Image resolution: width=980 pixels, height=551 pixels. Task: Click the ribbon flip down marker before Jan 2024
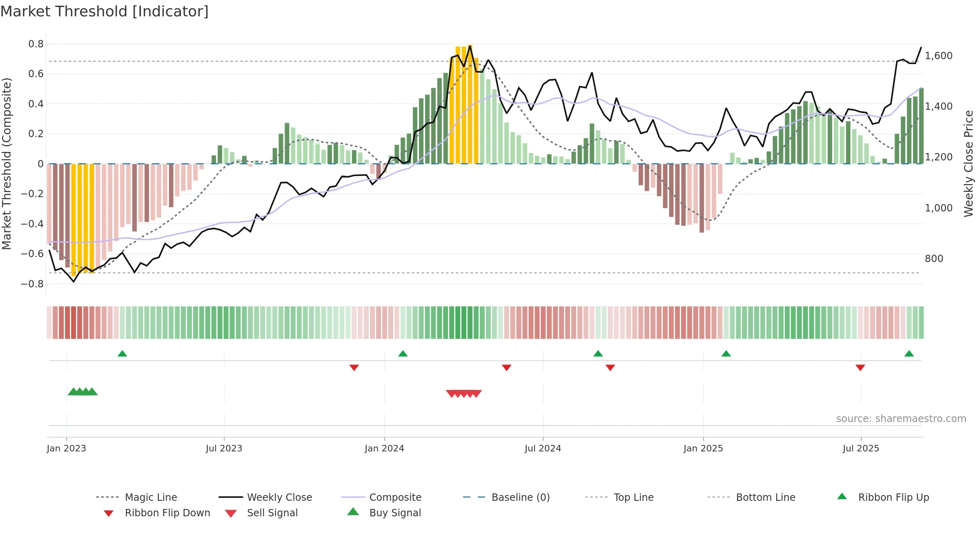click(x=354, y=368)
